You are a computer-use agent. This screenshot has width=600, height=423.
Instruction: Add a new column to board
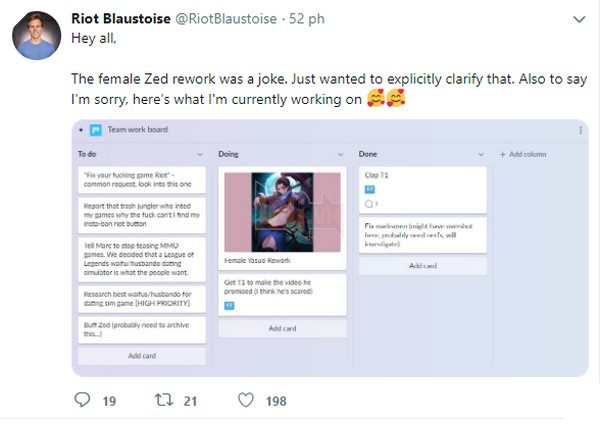coord(523,154)
